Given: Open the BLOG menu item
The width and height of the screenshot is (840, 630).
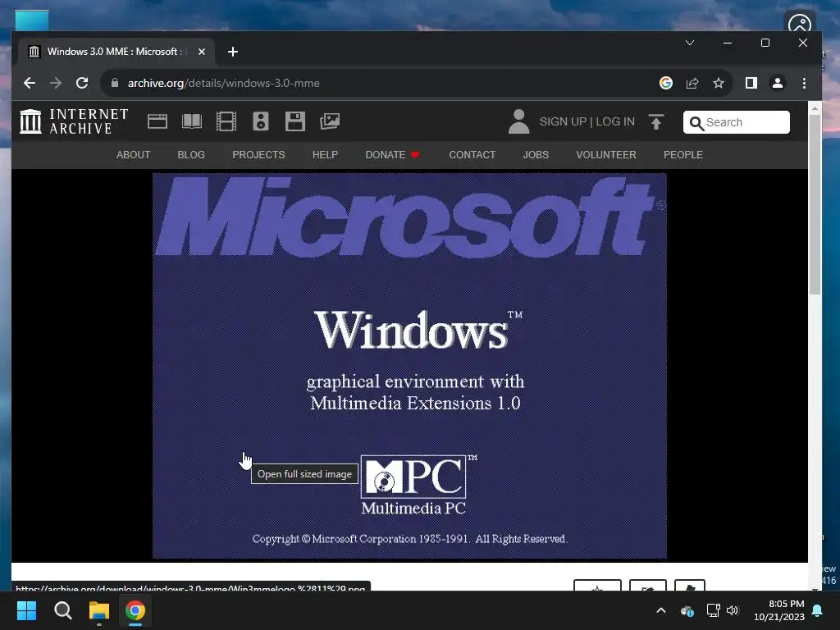Looking at the screenshot, I should [191, 155].
